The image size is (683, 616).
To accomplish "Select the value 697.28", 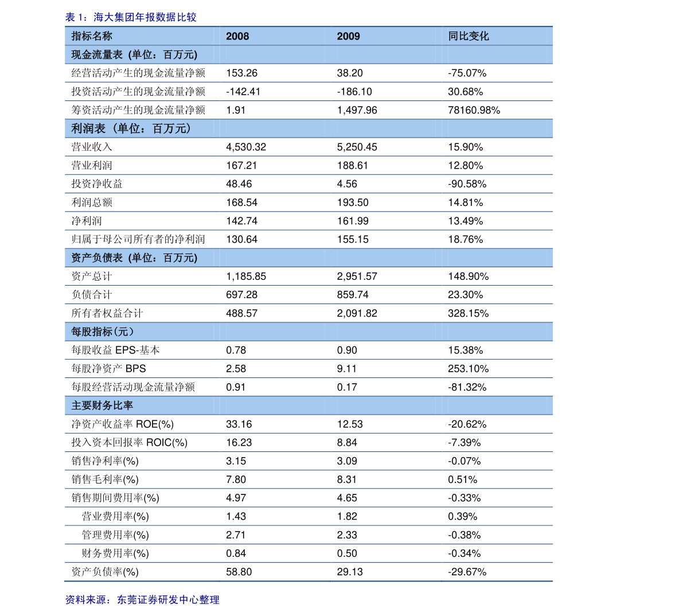I will [x=242, y=295].
